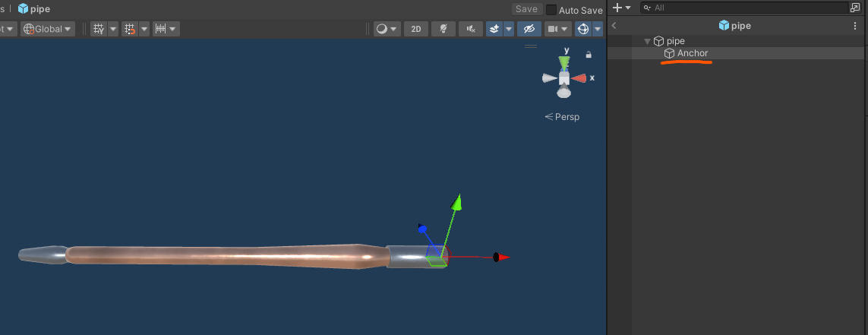Click orientation gizmo center cube
The width and height of the screenshot is (868, 335).
point(563,79)
